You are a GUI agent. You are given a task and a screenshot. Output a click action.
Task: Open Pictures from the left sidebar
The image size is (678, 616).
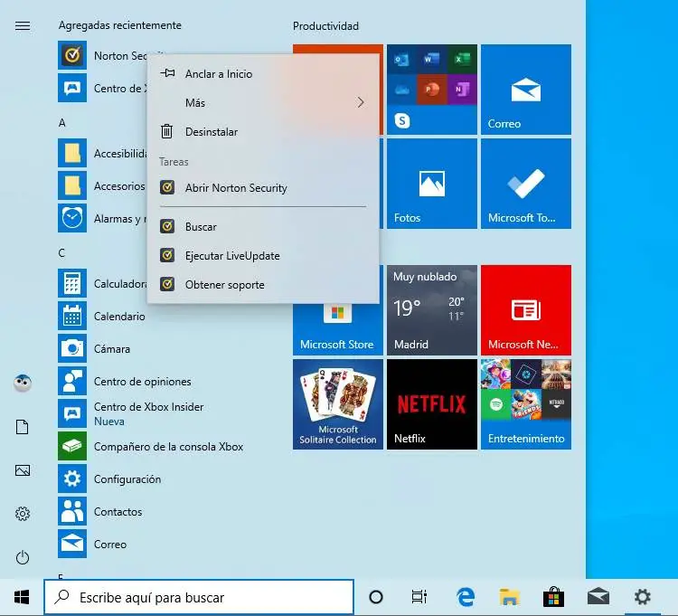23,470
